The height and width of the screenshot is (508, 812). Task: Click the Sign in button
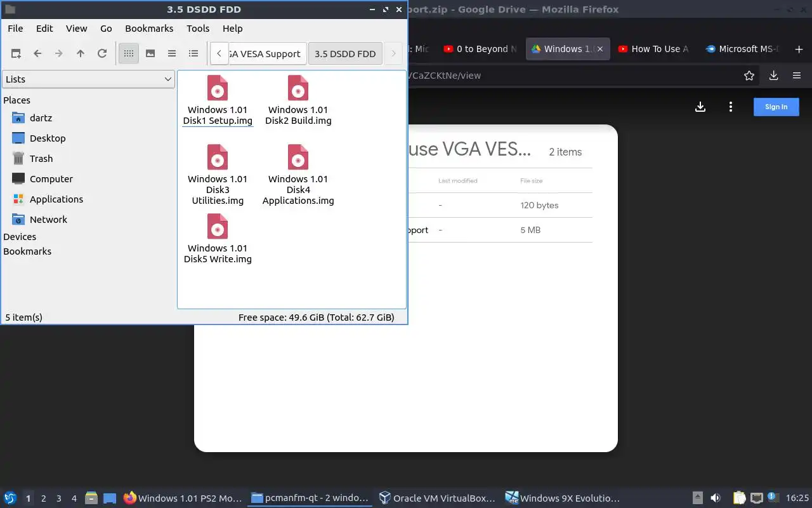(x=776, y=107)
